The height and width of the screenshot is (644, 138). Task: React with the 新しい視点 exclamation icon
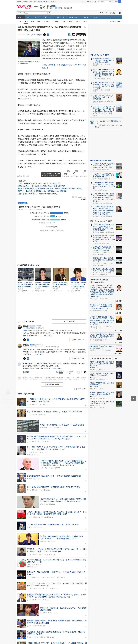[83, 174]
